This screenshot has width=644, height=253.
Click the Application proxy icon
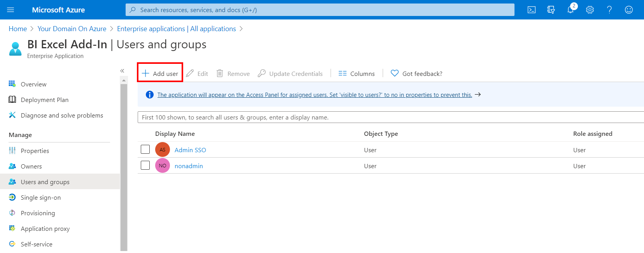pyautogui.click(x=12, y=228)
